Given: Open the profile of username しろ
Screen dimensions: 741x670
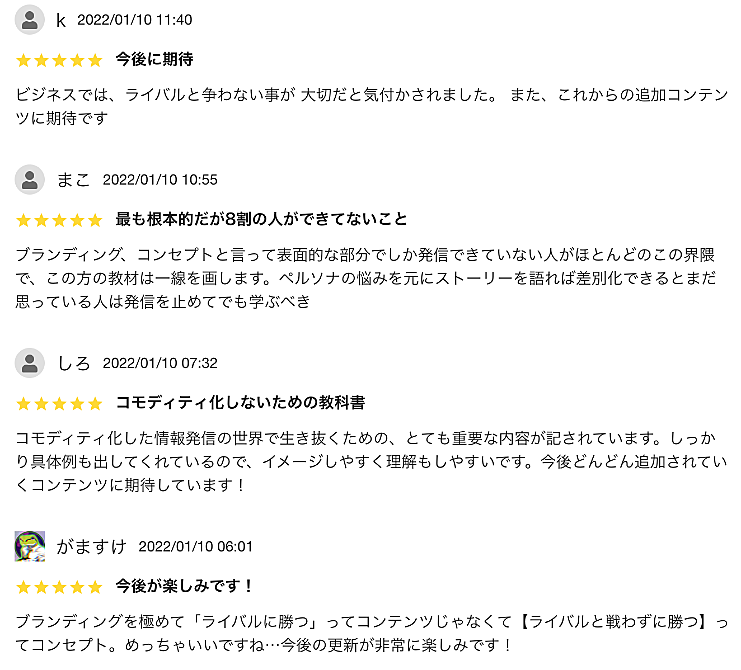Looking at the screenshot, I should coord(73,363).
